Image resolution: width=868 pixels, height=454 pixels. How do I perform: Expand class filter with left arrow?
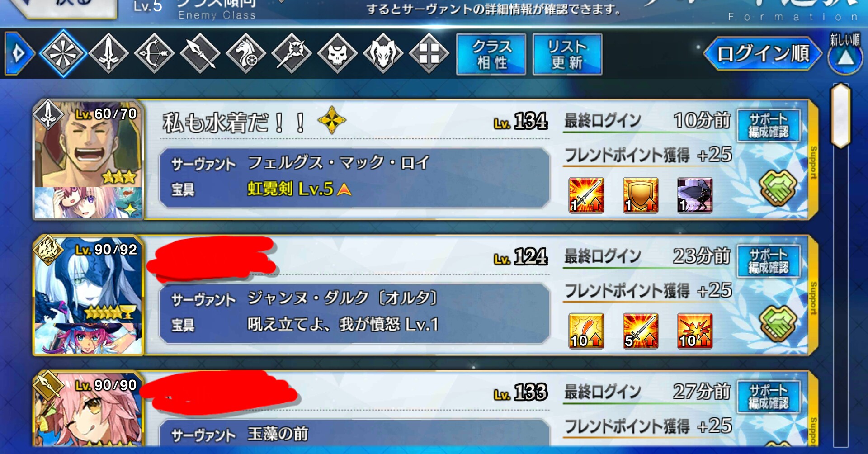(x=19, y=53)
